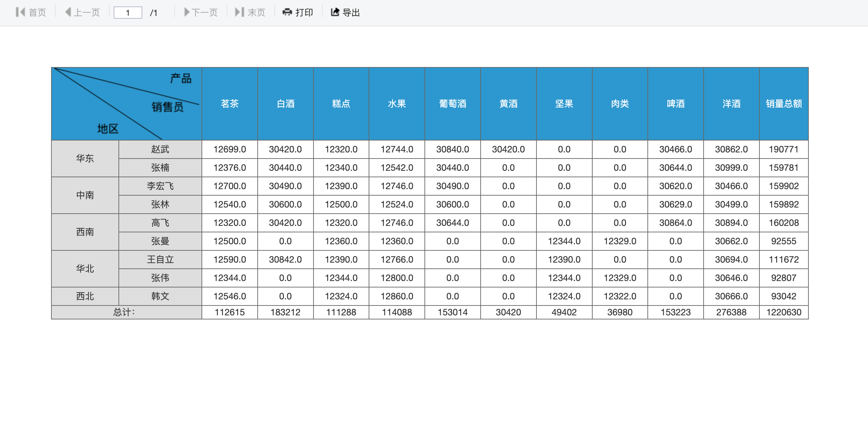The height and width of the screenshot is (430, 868).
Task: Click the 茗茶 column header
Action: pos(230,104)
